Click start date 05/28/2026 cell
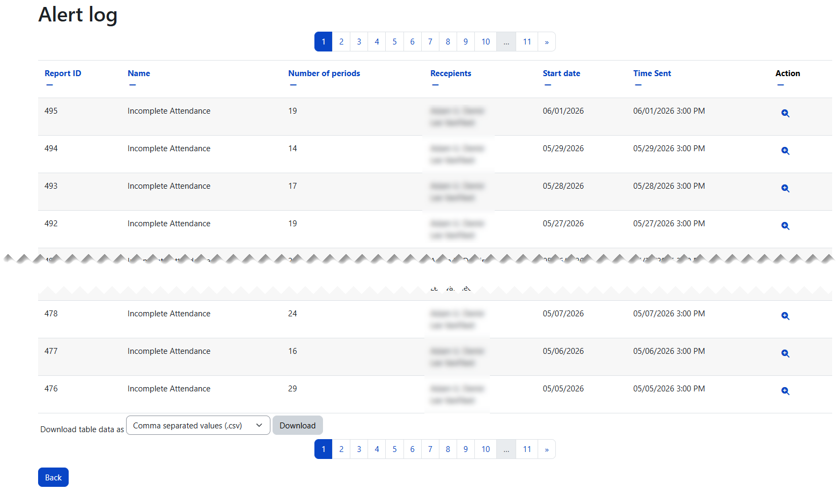The width and height of the screenshot is (837, 504). (x=563, y=186)
